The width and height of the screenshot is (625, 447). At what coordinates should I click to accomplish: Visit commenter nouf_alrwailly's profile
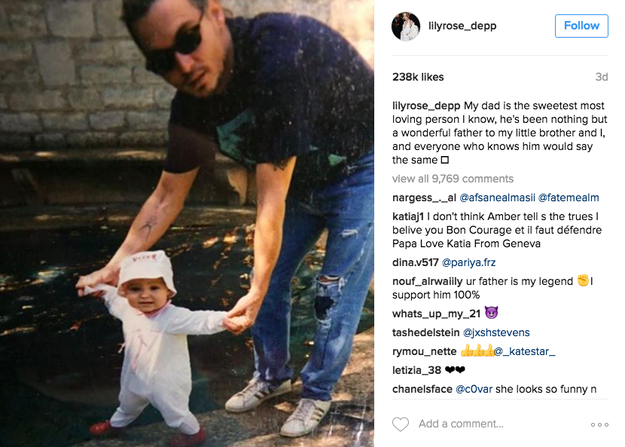pos(428,282)
